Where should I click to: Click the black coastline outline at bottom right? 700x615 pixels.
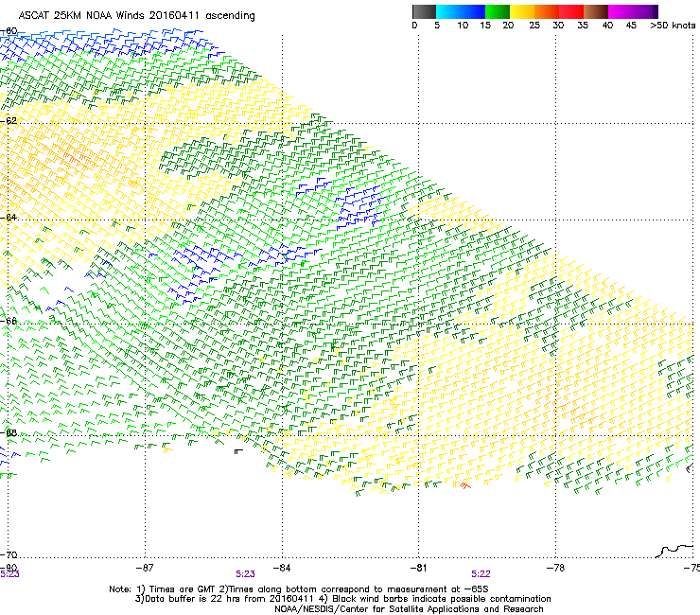point(674,551)
